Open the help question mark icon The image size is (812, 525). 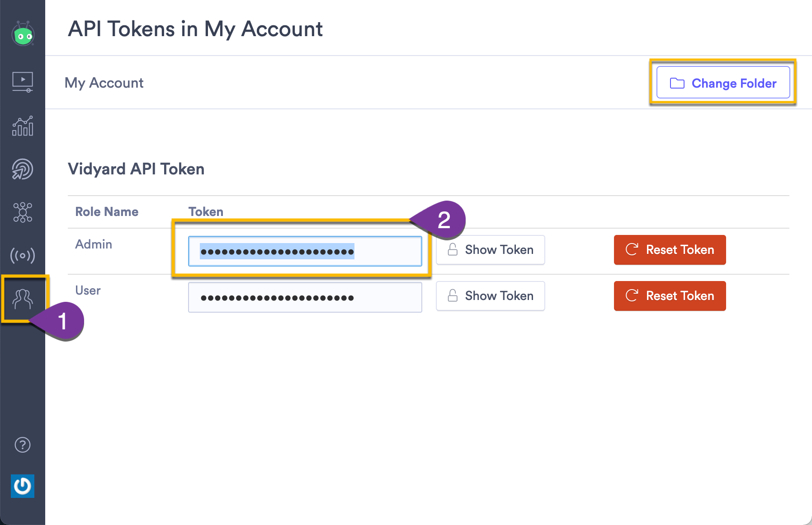pyautogui.click(x=23, y=445)
